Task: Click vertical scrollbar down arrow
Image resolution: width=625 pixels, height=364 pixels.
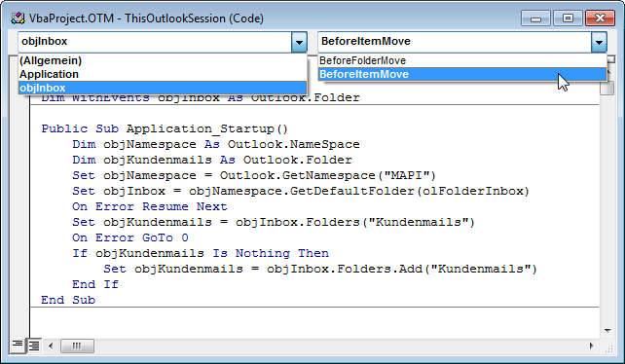Action: click(607, 331)
